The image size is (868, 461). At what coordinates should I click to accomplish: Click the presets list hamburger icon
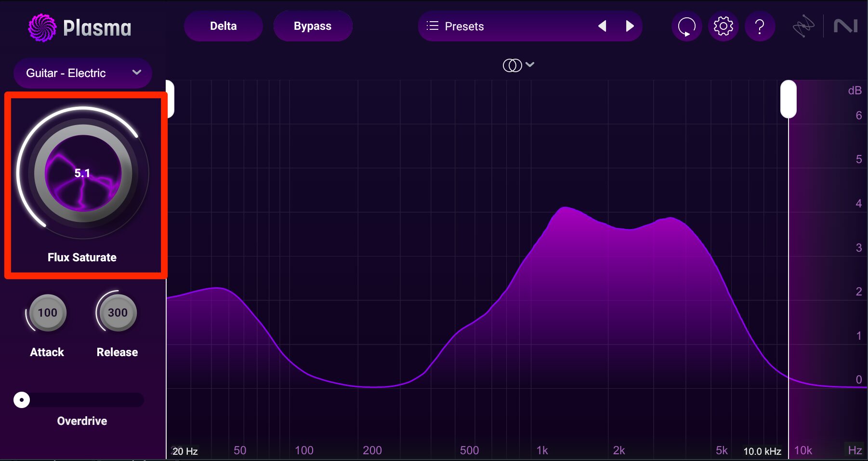[433, 26]
